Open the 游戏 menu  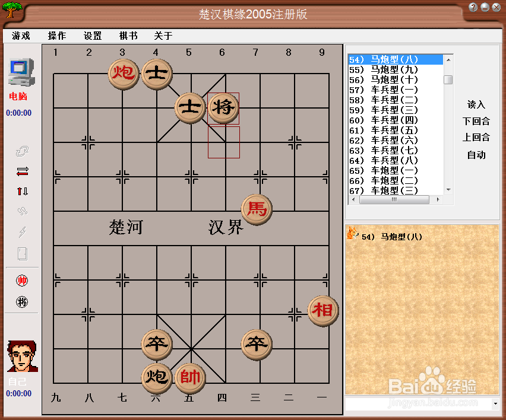coord(21,36)
